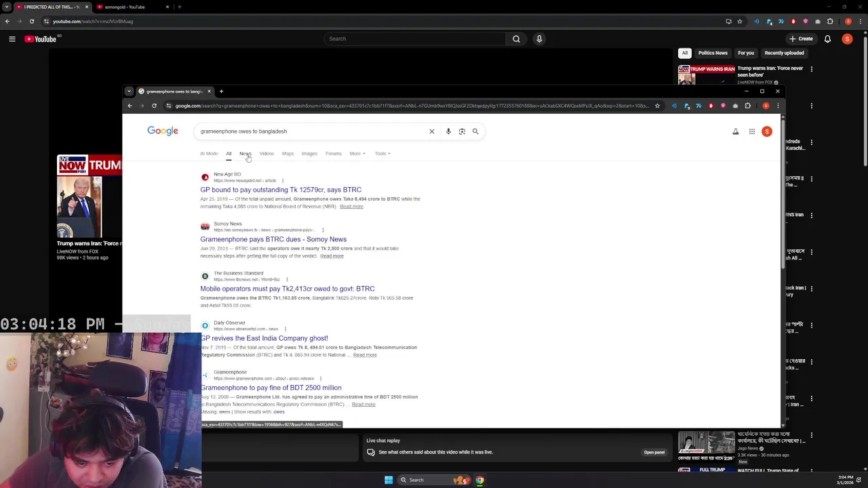Open Extensions puzzle icon in Google window

(748, 106)
